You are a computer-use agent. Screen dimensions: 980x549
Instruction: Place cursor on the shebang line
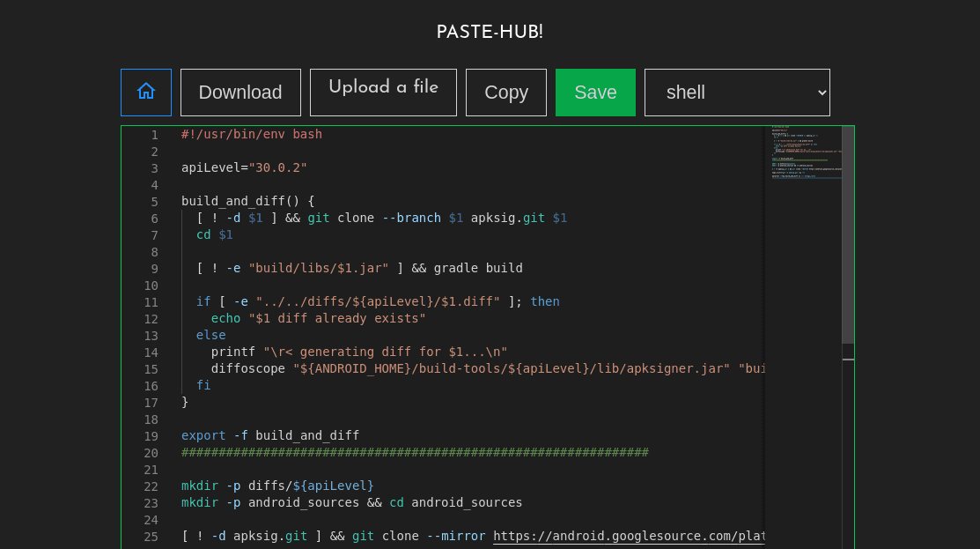[252, 135]
